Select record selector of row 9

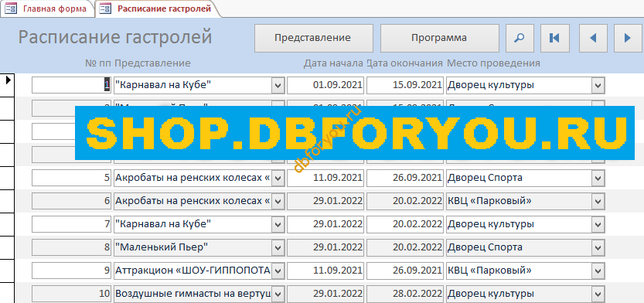7,271
